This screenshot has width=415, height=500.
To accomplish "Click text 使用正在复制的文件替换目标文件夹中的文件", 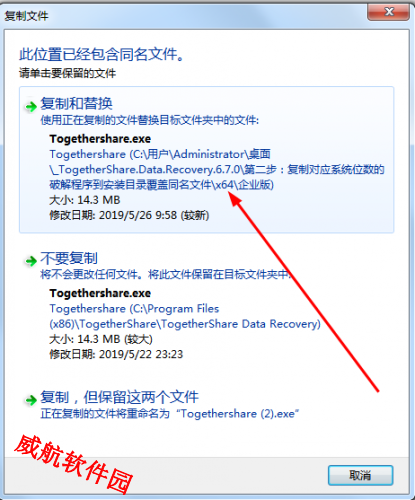I will click(x=149, y=120).
